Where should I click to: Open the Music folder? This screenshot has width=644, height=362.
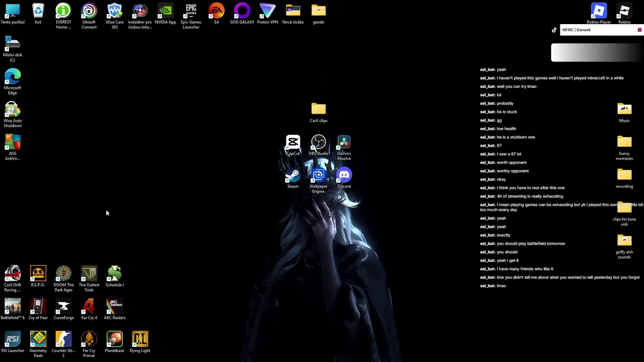624,113
